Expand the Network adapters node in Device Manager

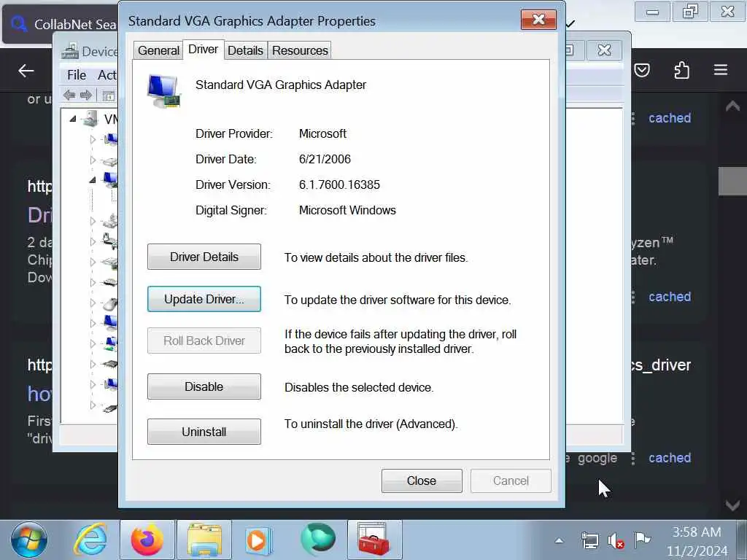[93, 344]
